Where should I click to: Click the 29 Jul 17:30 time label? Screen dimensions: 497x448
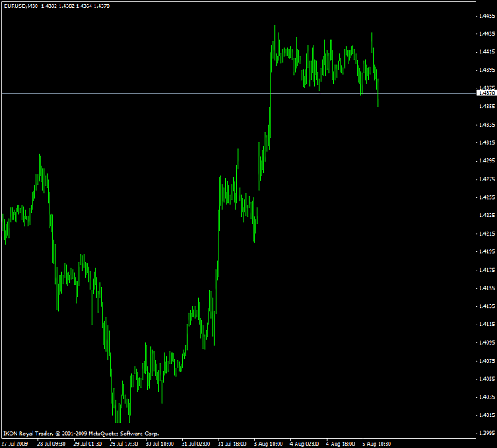(x=123, y=443)
